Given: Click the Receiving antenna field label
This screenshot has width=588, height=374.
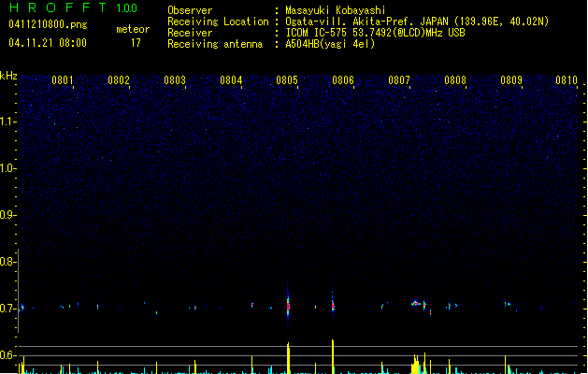Looking at the screenshot, I should tap(215, 44).
